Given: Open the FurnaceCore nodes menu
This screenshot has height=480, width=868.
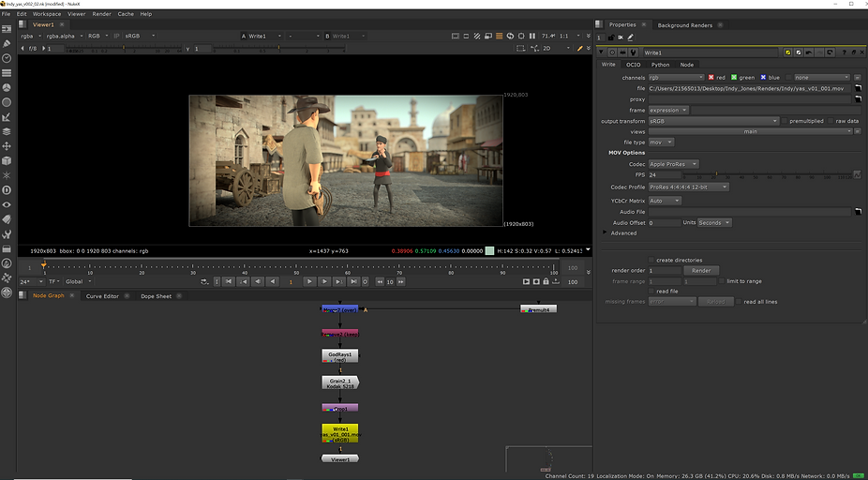Looking at the screenshot, I should (x=7, y=263).
